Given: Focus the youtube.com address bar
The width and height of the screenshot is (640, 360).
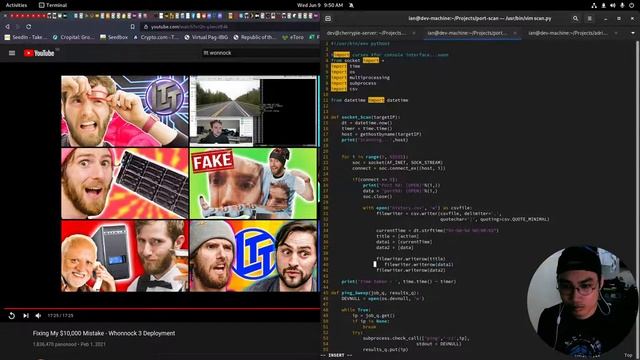Looking at the screenshot, I should click(229, 27).
